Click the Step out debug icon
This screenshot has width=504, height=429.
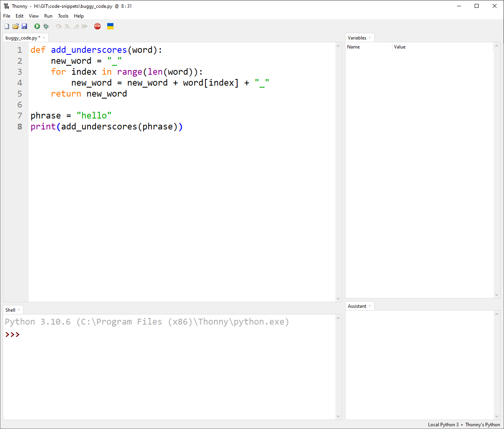[76, 26]
